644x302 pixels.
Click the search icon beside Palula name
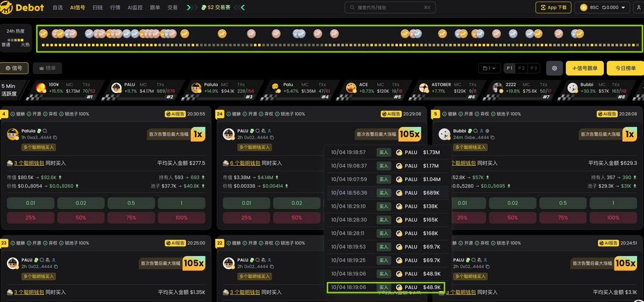pyautogui.click(x=46, y=131)
